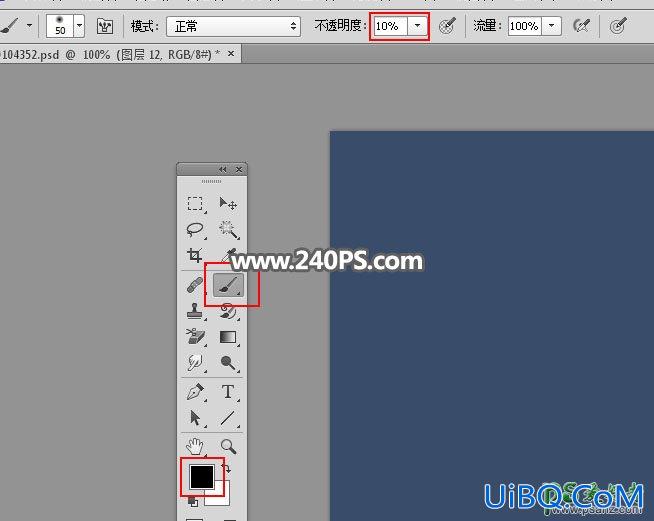654x521 pixels.
Task: Select the Move tool
Action: [228, 204]
